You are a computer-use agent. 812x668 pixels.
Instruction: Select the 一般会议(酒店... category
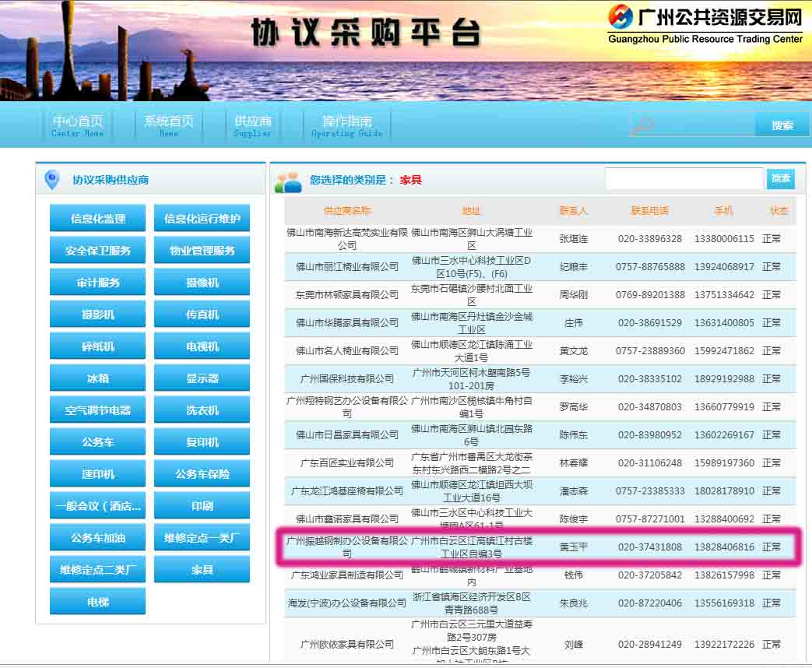coord(98,506)
